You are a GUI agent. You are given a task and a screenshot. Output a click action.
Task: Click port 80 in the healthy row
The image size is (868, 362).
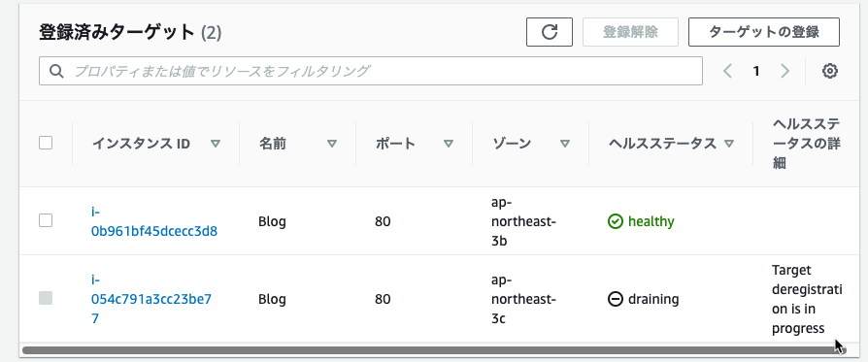383,222
